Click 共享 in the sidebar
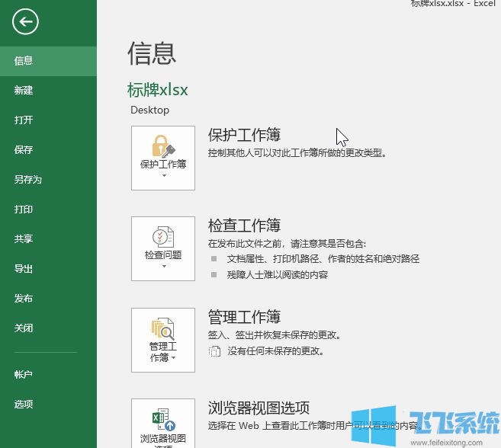This screenshot has height=448, width=501. (x=24, y=239)
